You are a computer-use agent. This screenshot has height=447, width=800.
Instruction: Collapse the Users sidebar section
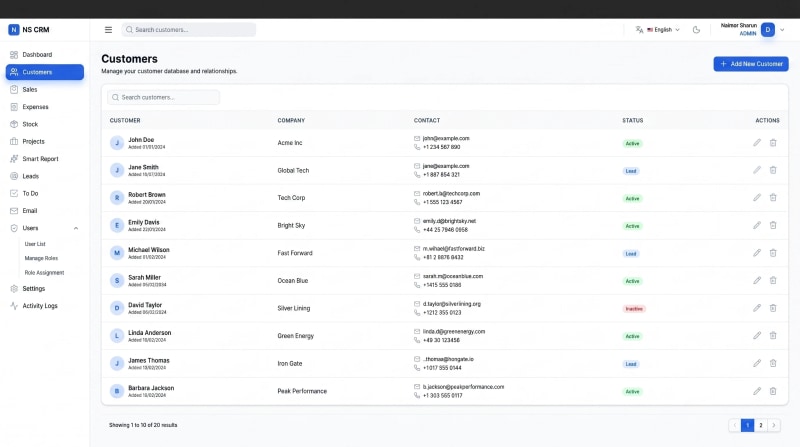[x=76, y=228]
